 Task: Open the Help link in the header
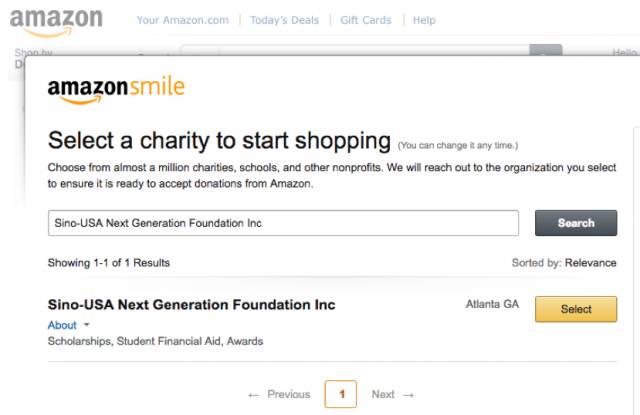424,20
